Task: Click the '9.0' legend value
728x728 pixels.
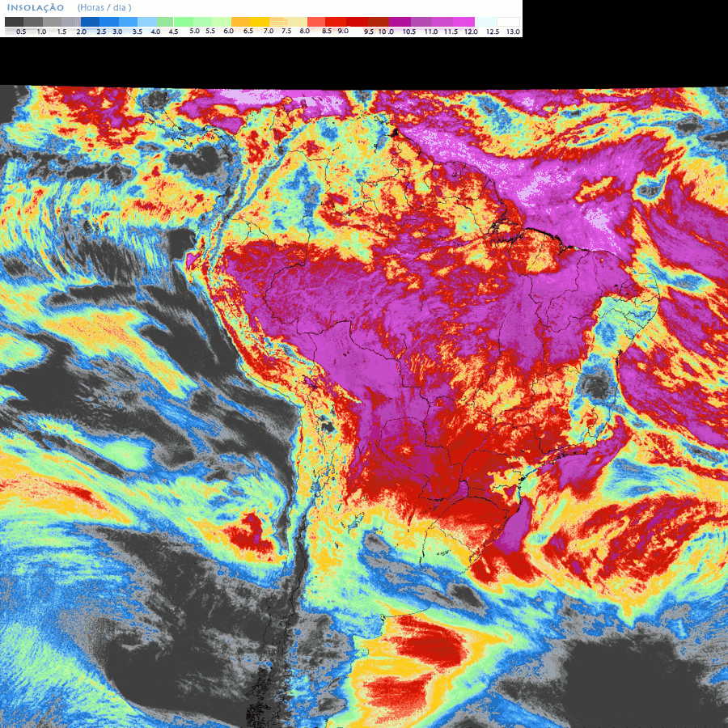Action: (343, 31)
